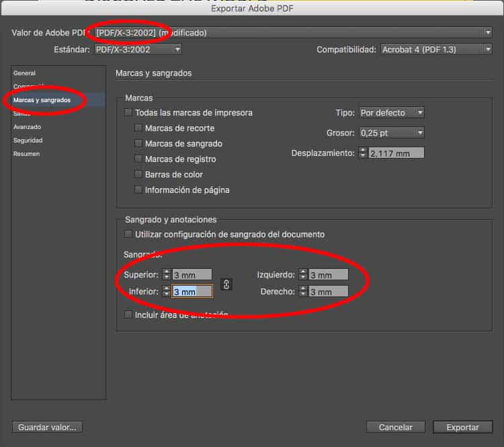The image size is (504, 447).
Task: Click the Superior bleed stepper arrows
Action: (166, 274)
